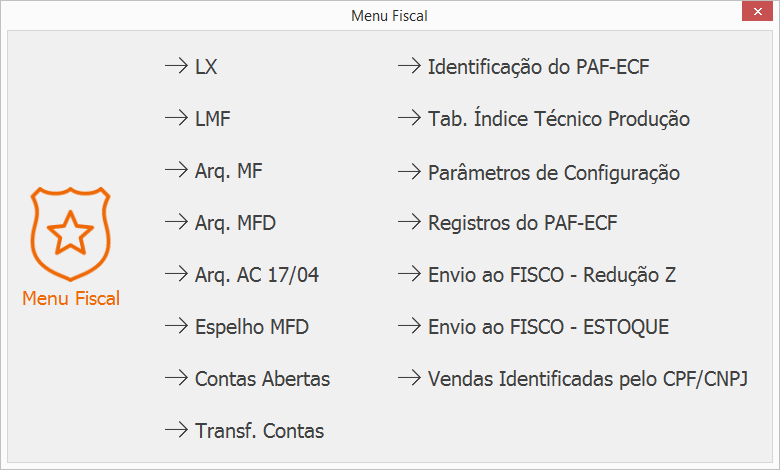
Task: Select the Arq. AC 17/04 entry
Action: (x=257, y=275)
